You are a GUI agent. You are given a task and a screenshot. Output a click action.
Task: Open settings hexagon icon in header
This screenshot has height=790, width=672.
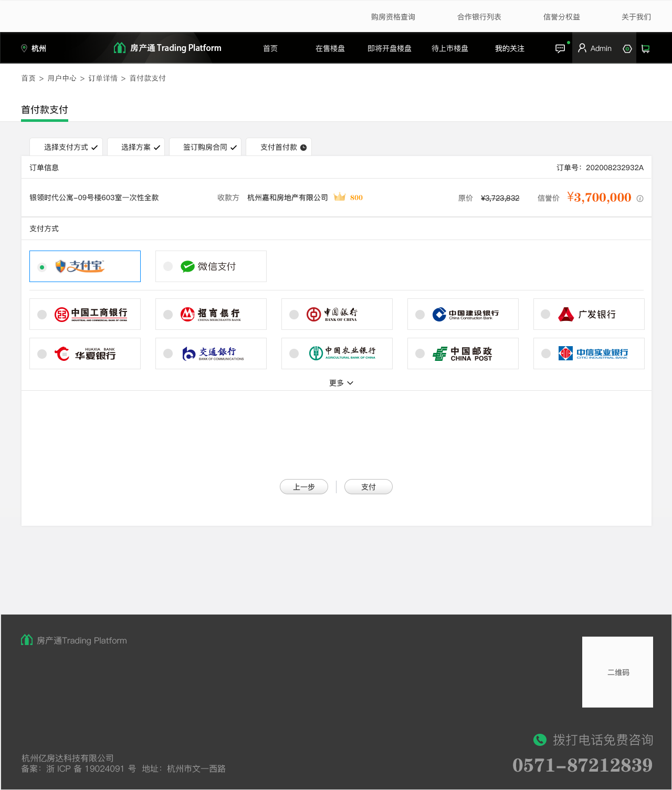[x=627, y=48]
